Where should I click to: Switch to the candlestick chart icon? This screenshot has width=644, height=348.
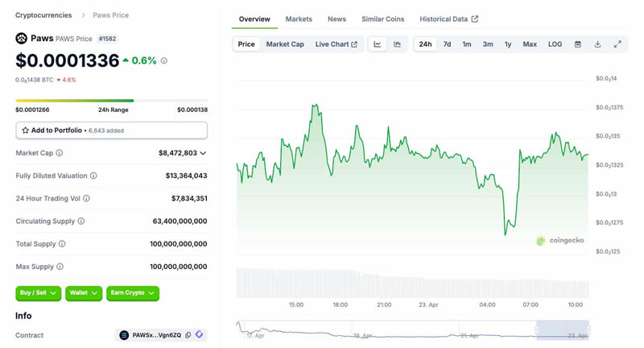coord(398,44)
